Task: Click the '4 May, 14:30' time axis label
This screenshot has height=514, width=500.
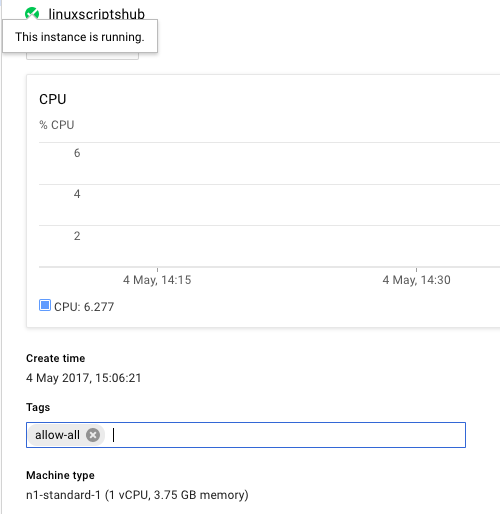Action: 416,280
